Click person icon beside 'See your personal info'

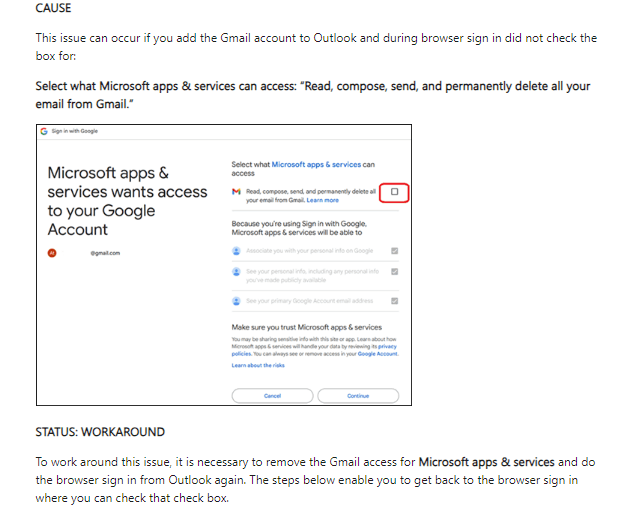pyautogui.click(x=236, y=271)
